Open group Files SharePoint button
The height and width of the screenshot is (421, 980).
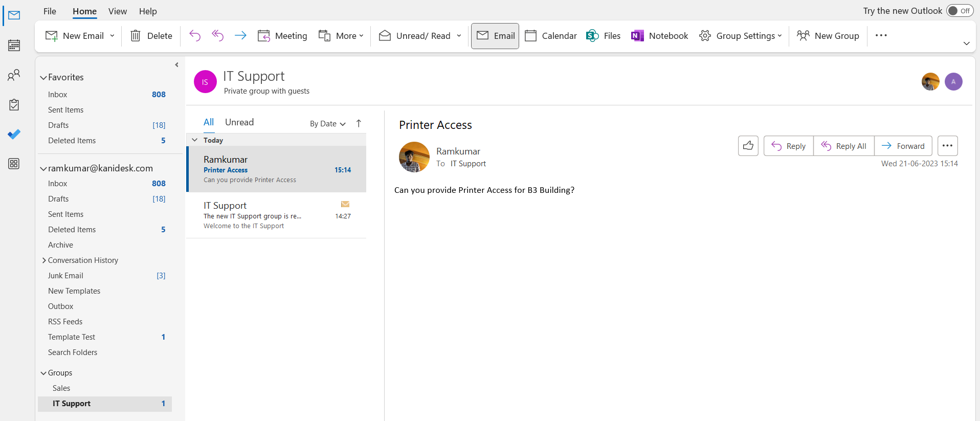(603, 36)
